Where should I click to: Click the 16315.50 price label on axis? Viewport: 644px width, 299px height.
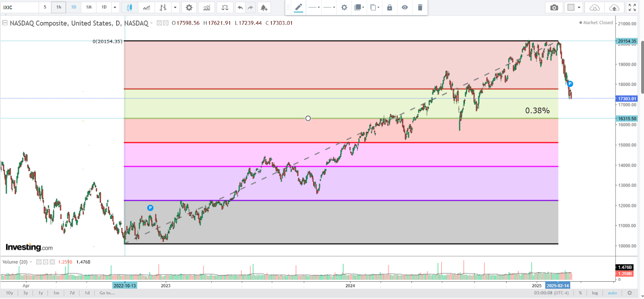click(x=627, y=118)
